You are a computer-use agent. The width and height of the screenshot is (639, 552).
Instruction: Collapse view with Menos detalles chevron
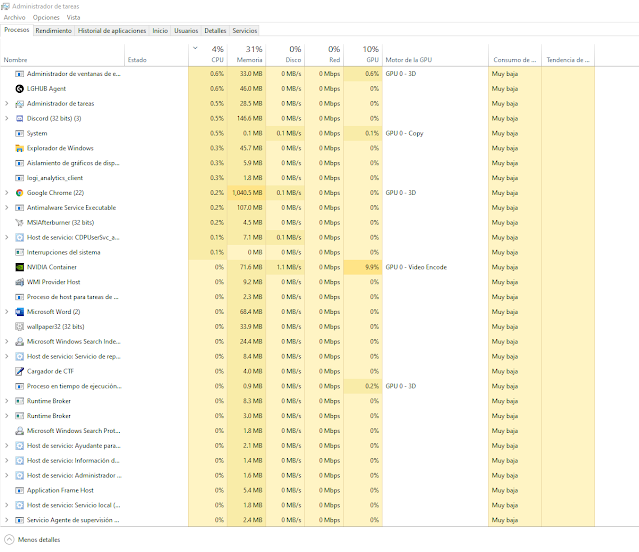[9, 539]
